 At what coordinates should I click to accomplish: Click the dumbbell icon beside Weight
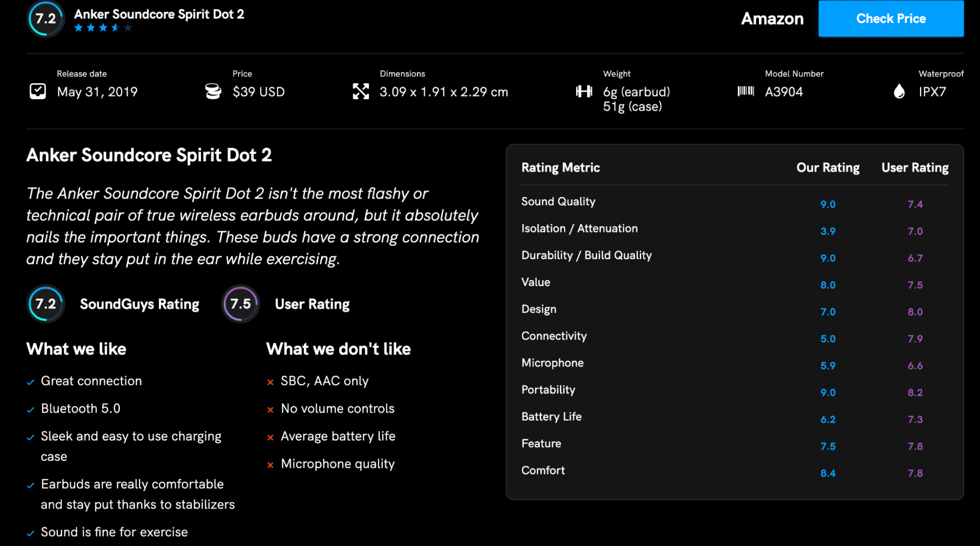(584, 91)
